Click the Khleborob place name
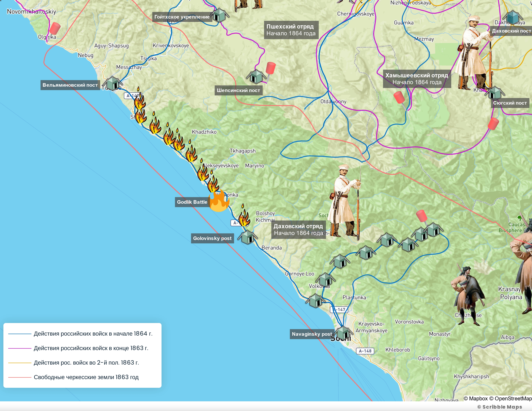This screenshot has height=411, width=532. 398,350
